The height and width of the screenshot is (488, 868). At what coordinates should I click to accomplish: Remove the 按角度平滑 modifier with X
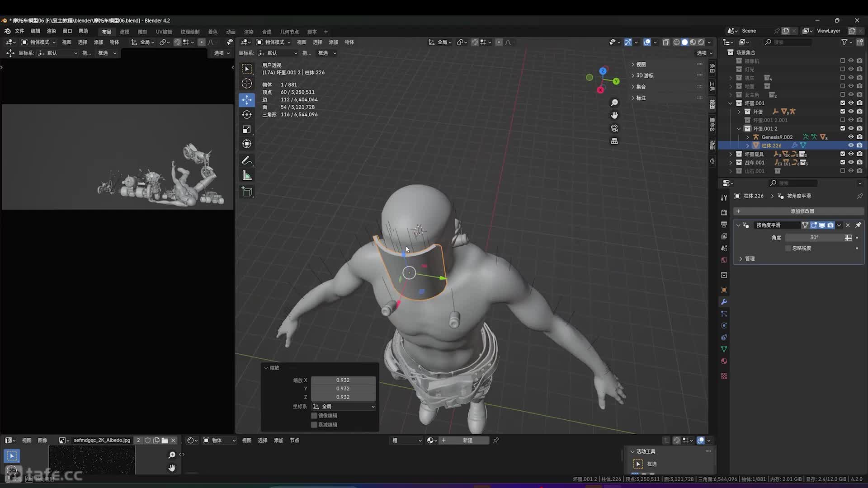coord(848,225)
